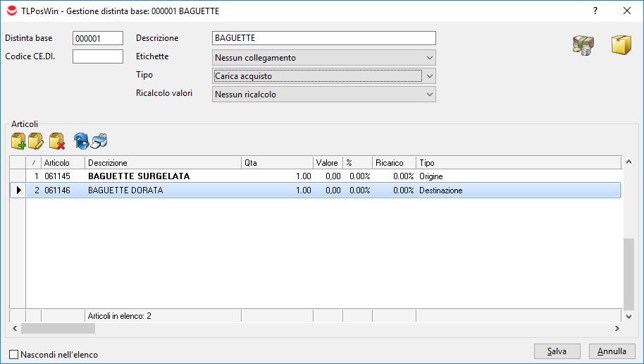Click the Articolo column header
The image size is (644, 364).
pos(62,163)
